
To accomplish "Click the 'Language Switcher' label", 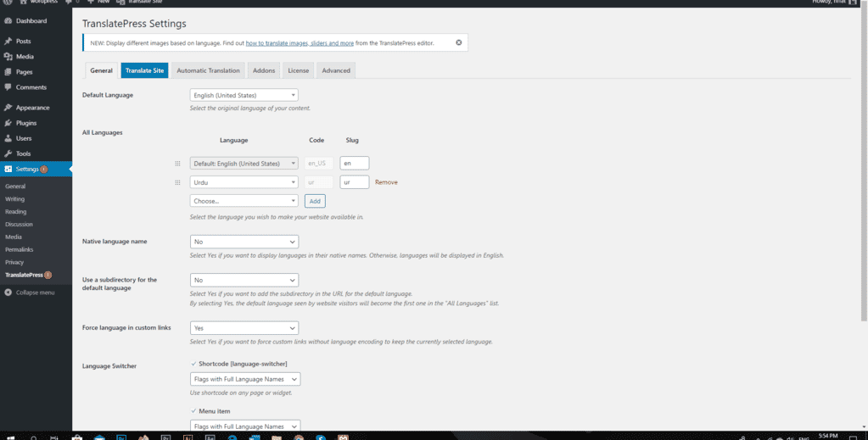I will point(109,366).
